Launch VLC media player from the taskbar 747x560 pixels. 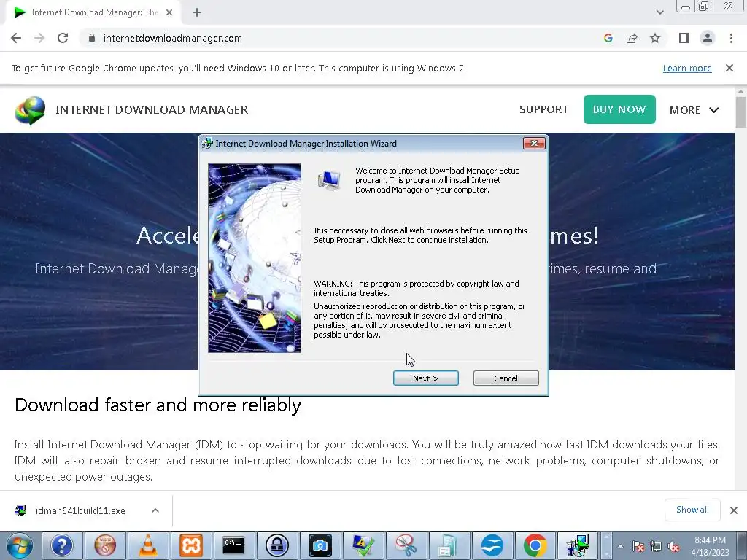tap(147, 545)
